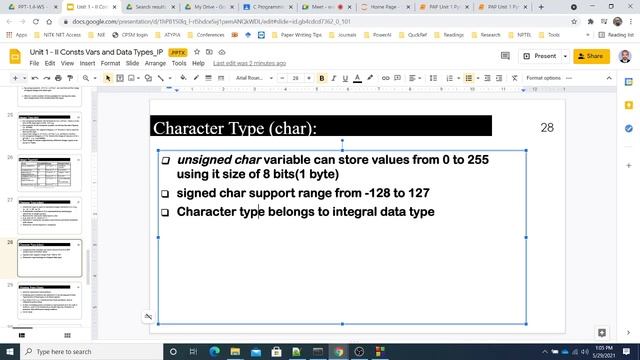The image size is (640, 360).
Task: Open the Fill color paint bucket
Action: [x=183, y=78]
